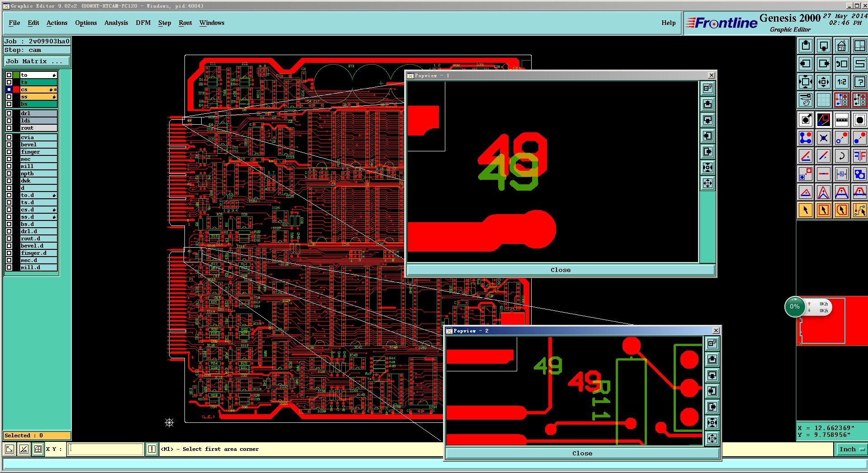
Task: Click the rotate feature curved arrow icon
Action: click(842, 156)
